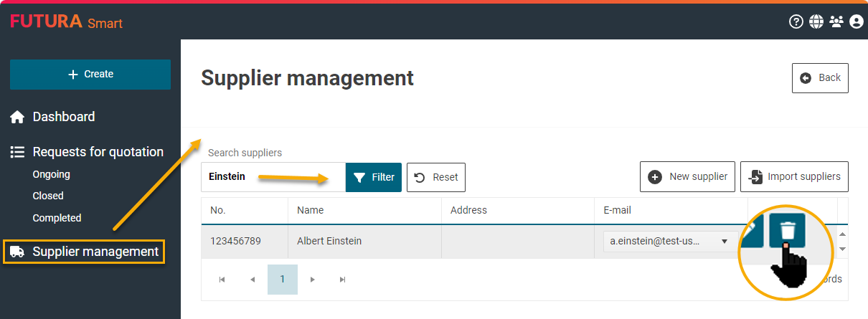Select Ongoing requests in sidebar

(52, 174)
